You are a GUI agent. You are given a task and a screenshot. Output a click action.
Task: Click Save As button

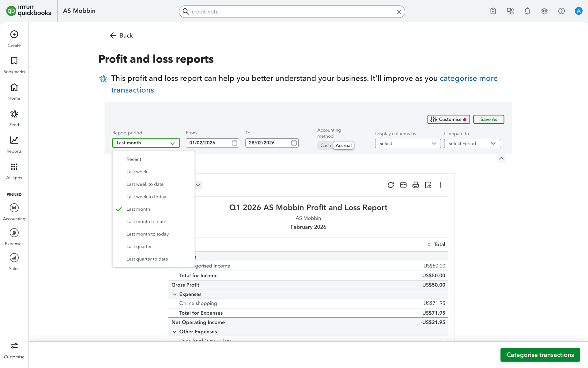[488, 119]
